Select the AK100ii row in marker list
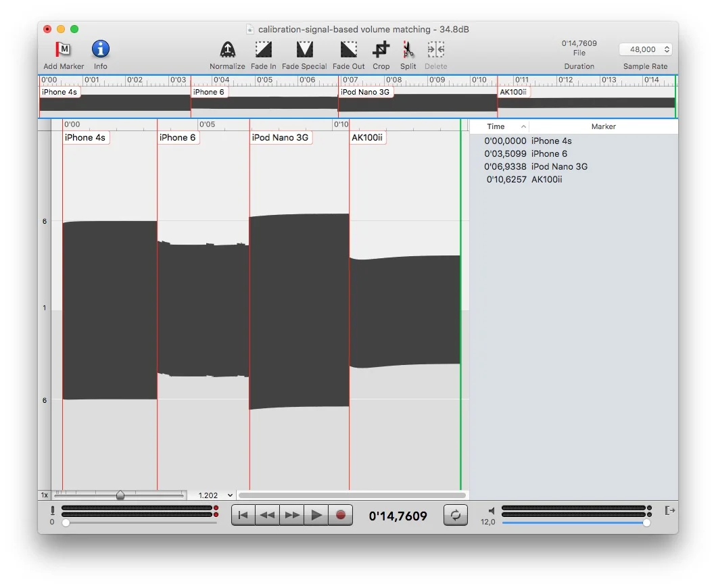The width and height of the screenshot is (716, 588). point(574,179)
